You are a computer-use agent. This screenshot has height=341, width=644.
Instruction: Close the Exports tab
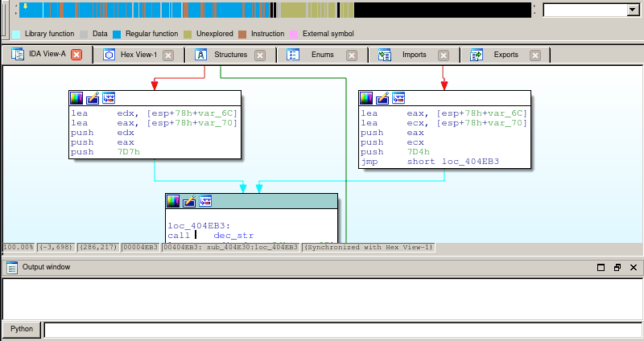click(x=535, y=55)
